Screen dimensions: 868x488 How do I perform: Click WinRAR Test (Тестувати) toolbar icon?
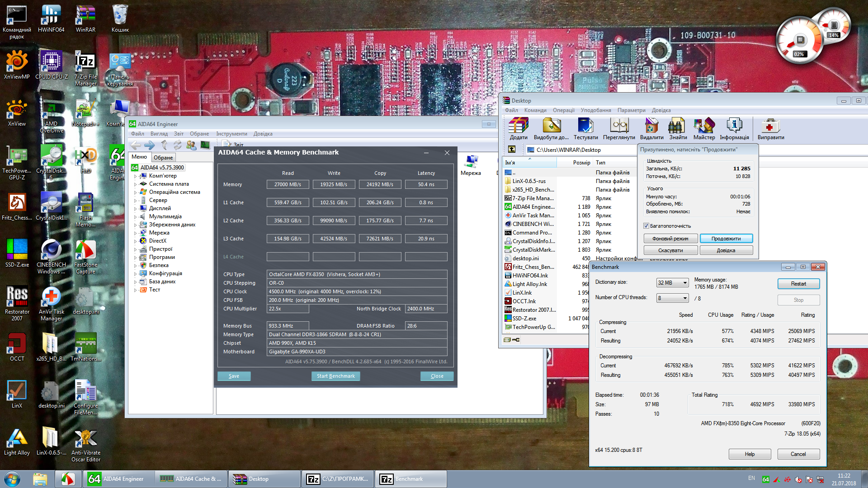pyautogui.click(x=585, y=126)
